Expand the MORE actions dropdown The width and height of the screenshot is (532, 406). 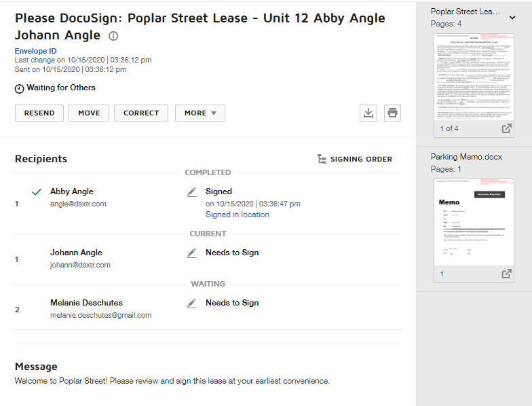tap(199, 113)
